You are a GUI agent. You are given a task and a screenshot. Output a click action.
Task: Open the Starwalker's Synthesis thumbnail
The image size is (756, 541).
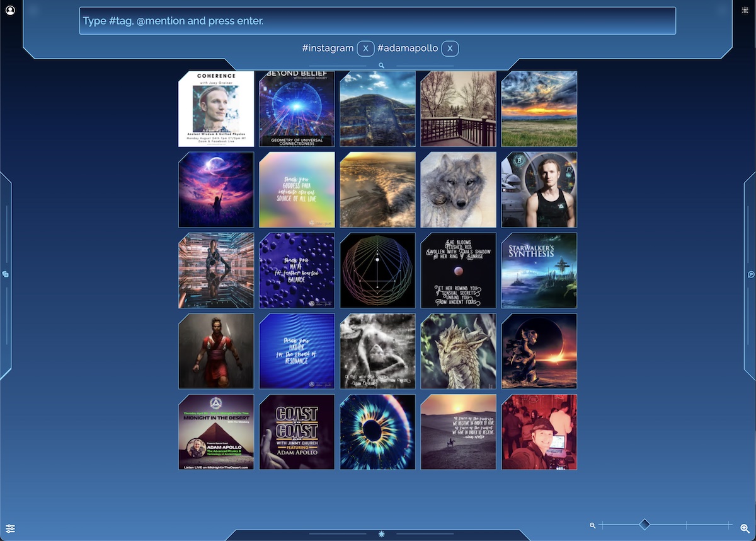(539, 270)
